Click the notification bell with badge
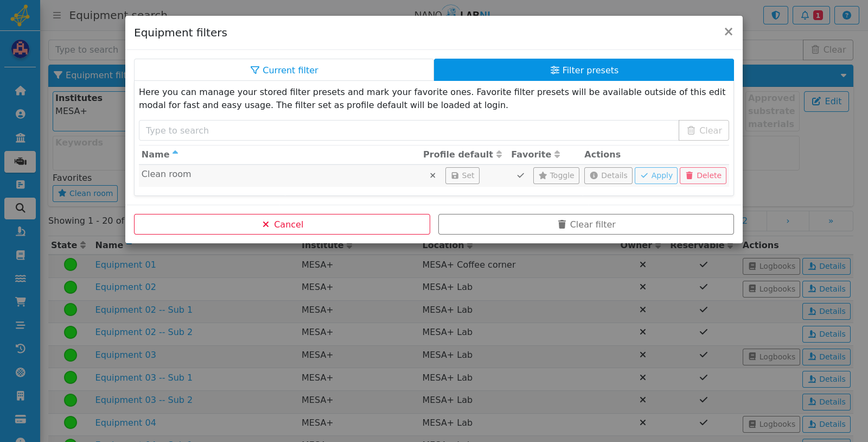The height and width of the screenshot is (442, 868). point(811,15)
